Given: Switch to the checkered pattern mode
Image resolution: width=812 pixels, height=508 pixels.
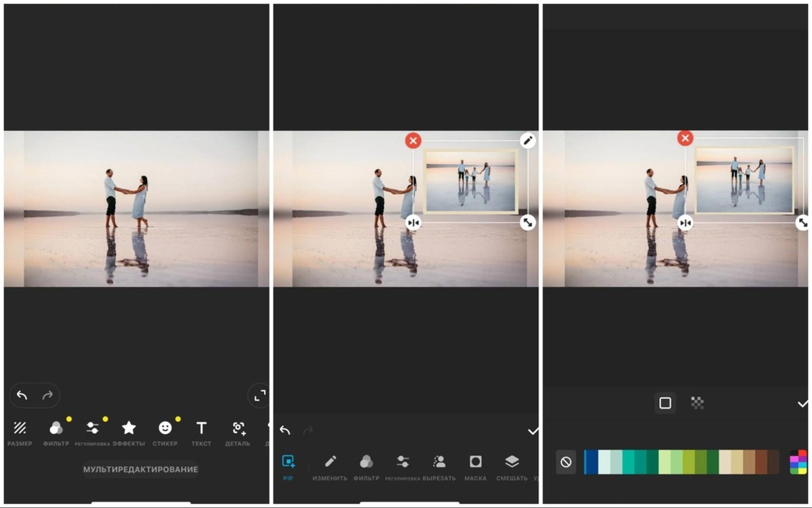Looking at the screenshot, I should pyautogui.click(x=697, y=403).
